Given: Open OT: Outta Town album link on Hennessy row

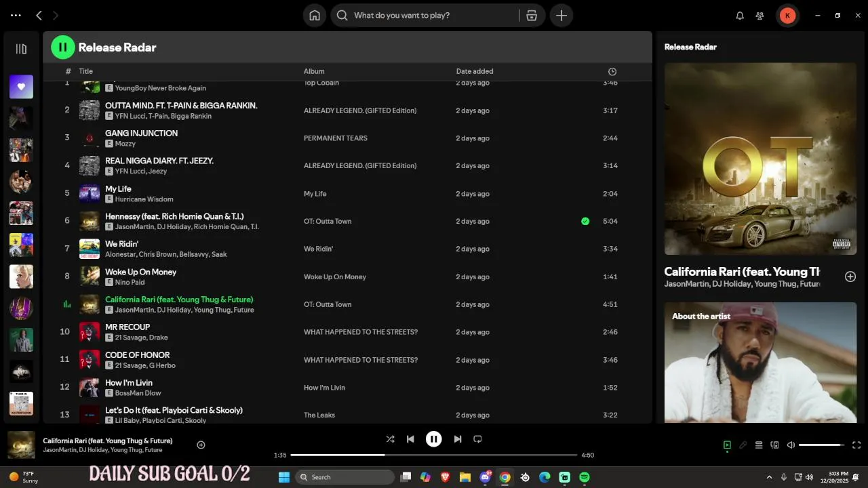Looking at the screenshot, I should (328, 221).
